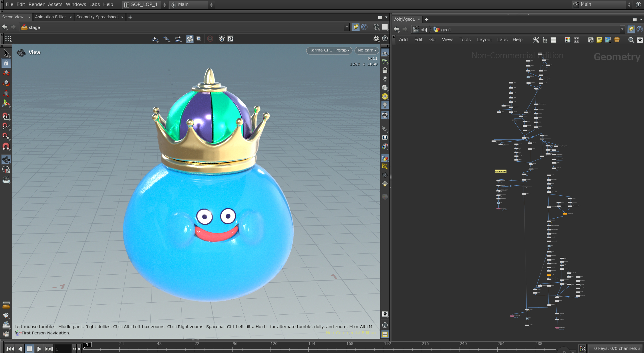Open network editor Layout menu

pyautogui.click(x=484, y=39)
